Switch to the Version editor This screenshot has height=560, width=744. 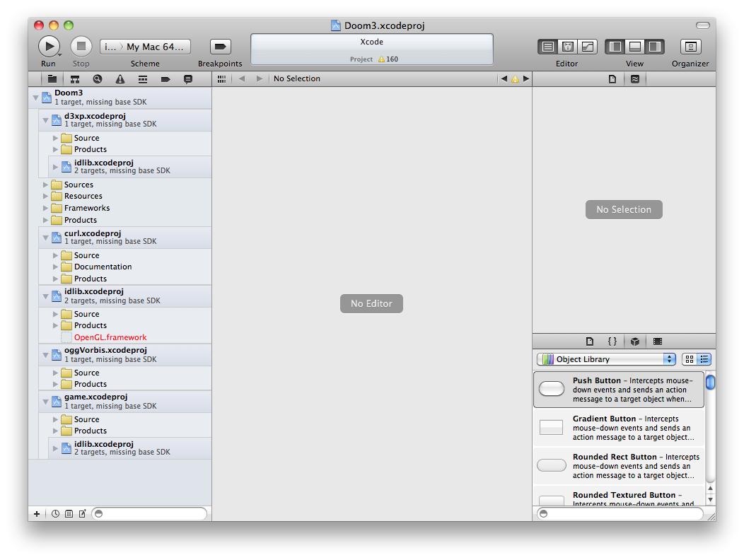pos(588,47)
